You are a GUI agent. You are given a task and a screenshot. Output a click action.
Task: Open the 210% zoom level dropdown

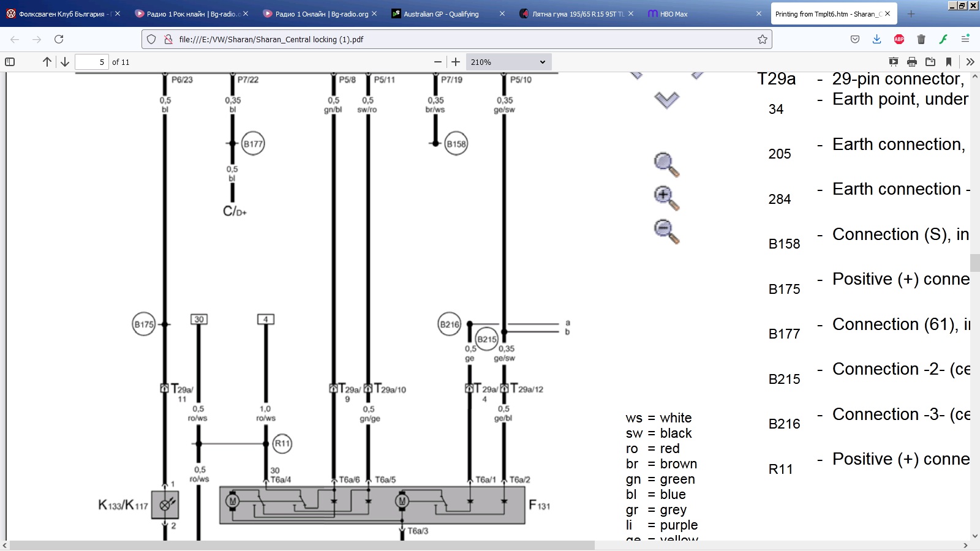pos(508,62)
